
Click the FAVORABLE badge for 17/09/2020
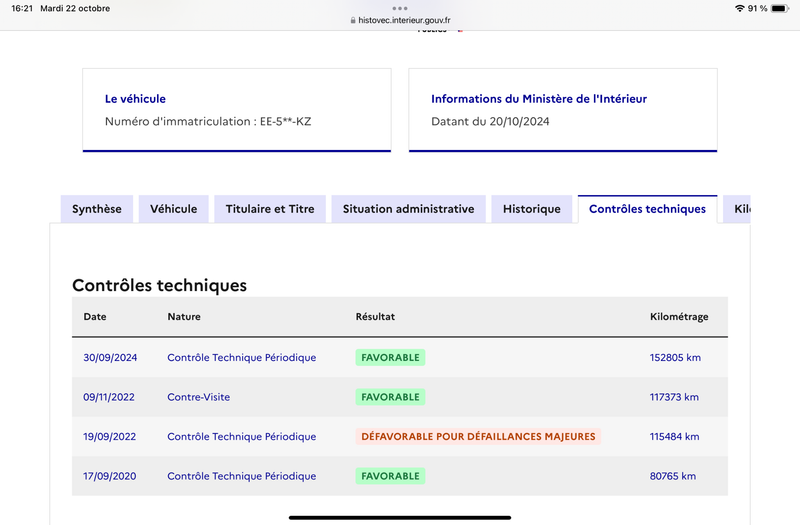(390, 476)
